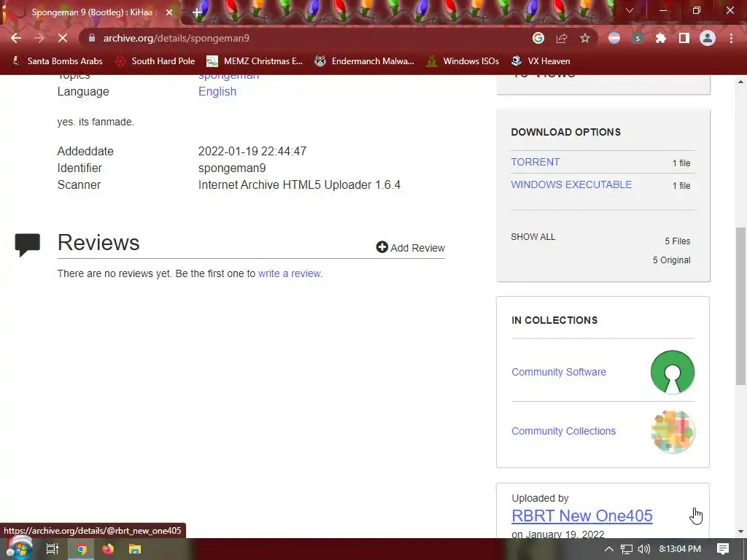This screenshot has width=747, height=560.
Task: Open Task View on taskbar
Action: 52,549
